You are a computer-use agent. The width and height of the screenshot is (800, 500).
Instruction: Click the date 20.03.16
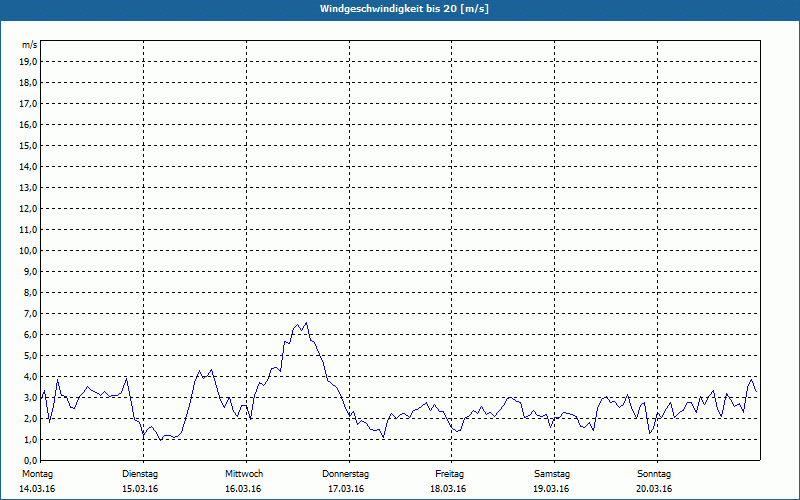[x=654, y=489]
